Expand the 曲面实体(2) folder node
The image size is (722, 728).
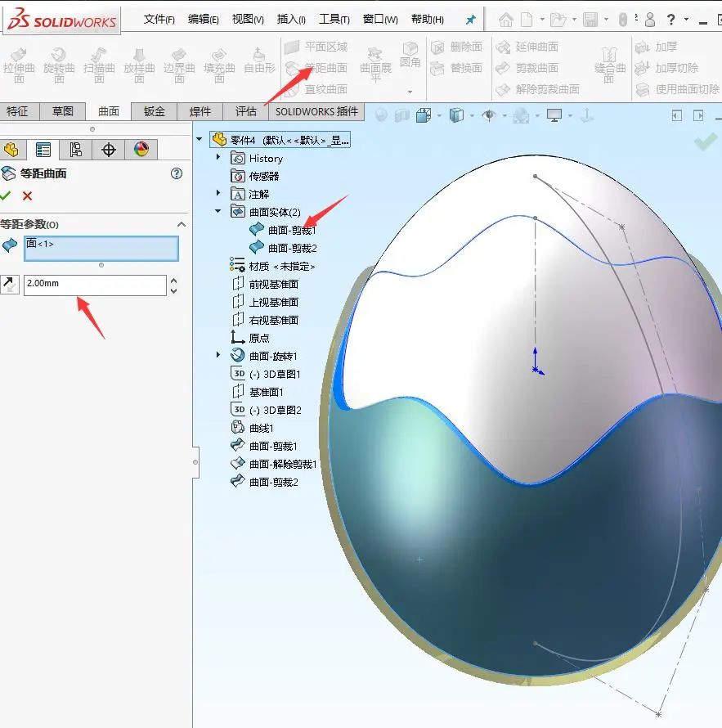(x=217, y=211)
